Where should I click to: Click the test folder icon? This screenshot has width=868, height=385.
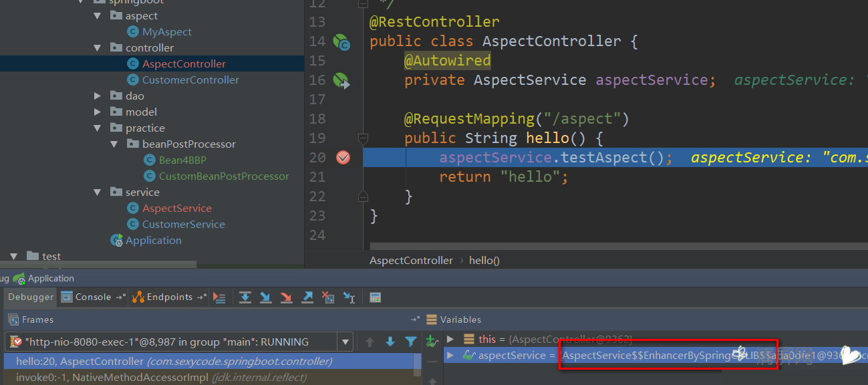[x=33, y=256]
